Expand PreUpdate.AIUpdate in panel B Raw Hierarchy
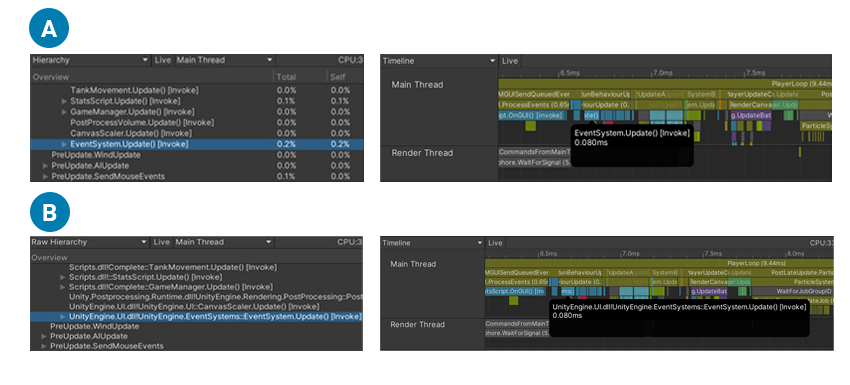The height and width of the screenshot is (385, 850). (44, 336)
